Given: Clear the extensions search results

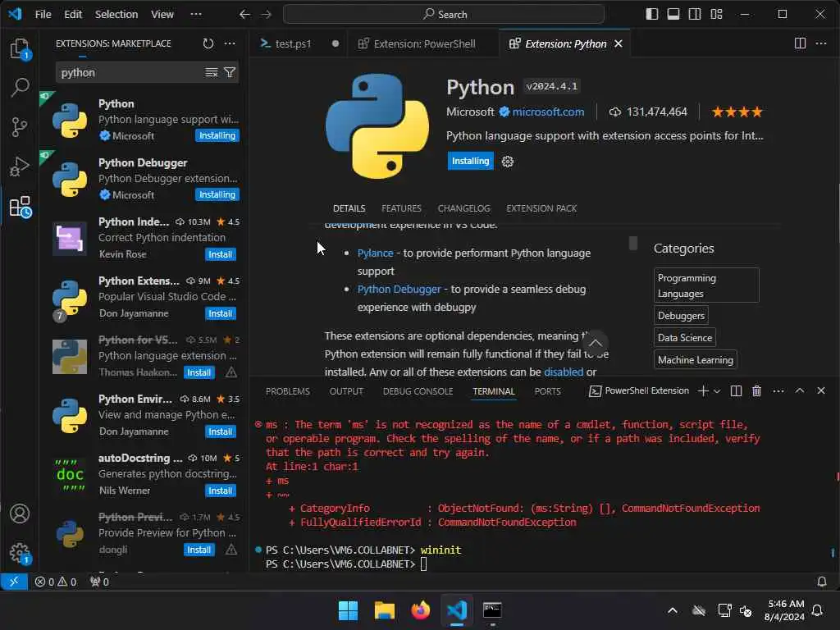Looking at the screenshot, I should (x=212, y=72).
